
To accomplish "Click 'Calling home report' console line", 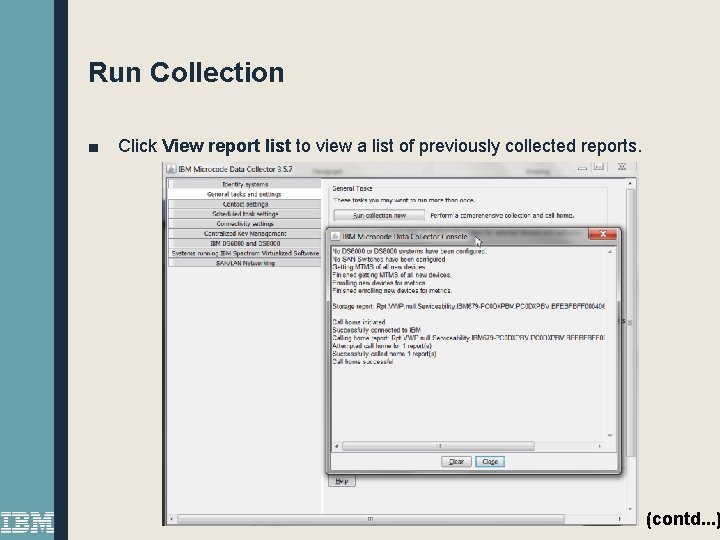I will (468, 338).
